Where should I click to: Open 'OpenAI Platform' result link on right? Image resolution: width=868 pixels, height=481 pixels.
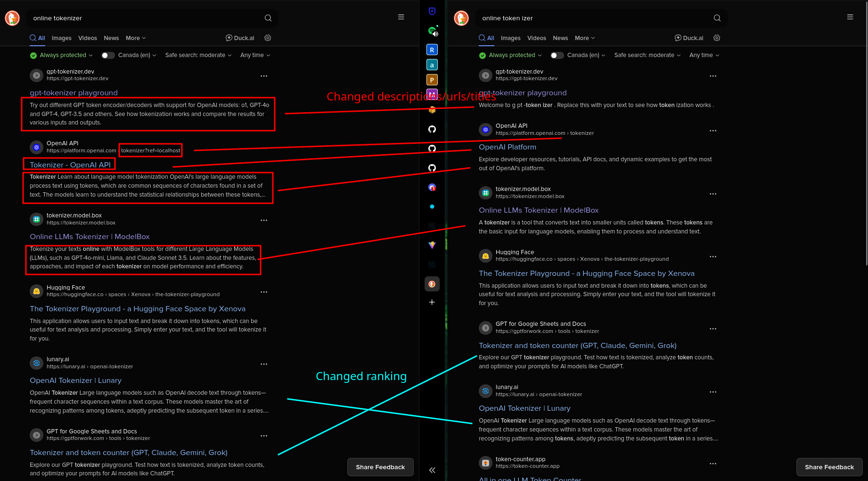[x=508, y=147]
